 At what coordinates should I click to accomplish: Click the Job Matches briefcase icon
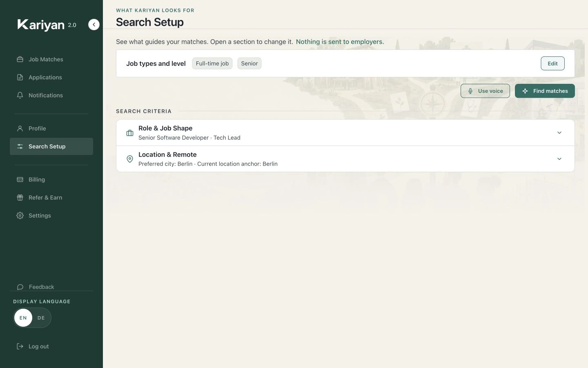[20, 59]
